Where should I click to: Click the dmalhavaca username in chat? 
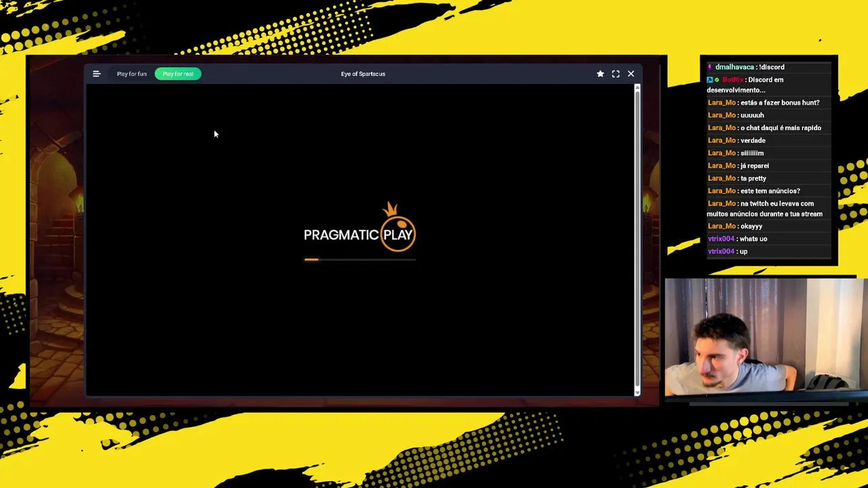[734, 67]
